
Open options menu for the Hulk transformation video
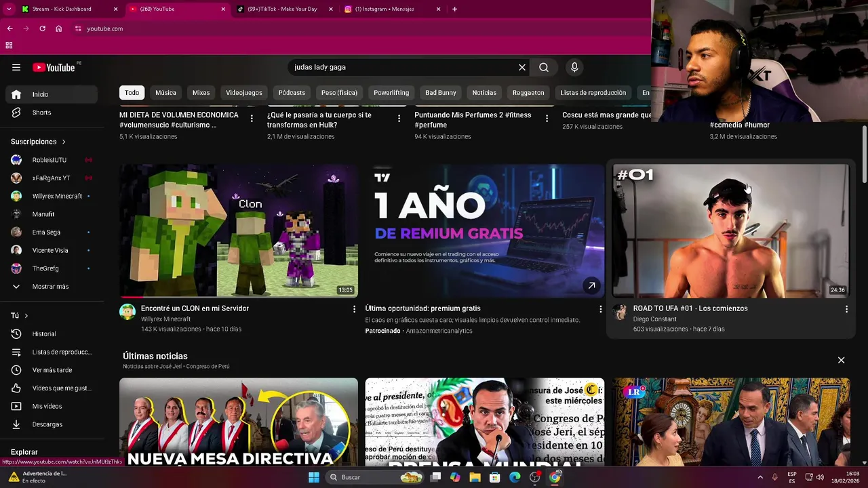coord(399,119)
